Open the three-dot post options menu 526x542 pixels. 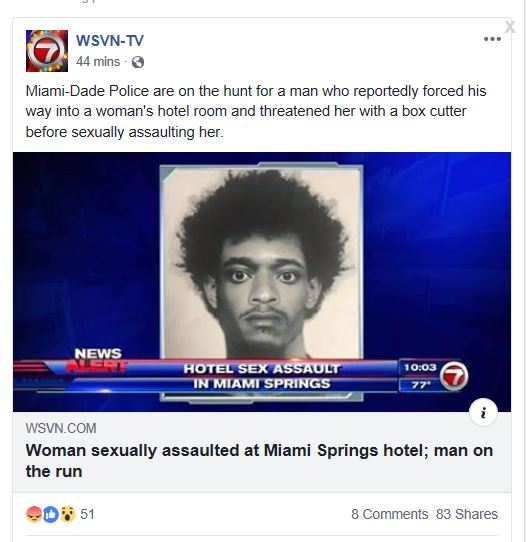pyautogui.click(x=492, y=39)
